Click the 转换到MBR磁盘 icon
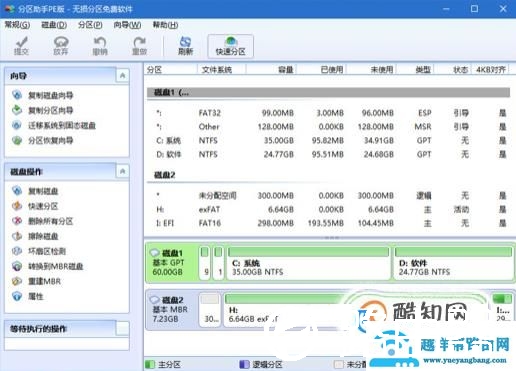Image resolution: width=516 pixels, height=371 pixels. tap(17, 266)
